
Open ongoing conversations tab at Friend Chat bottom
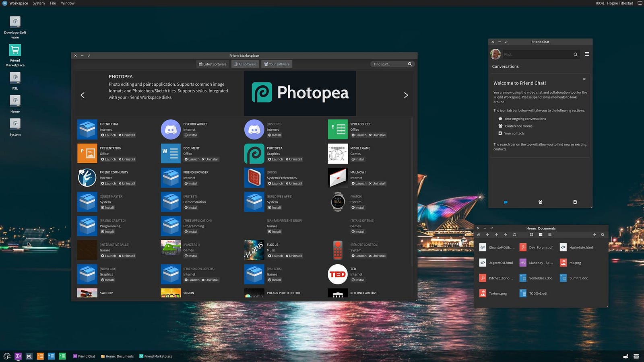click(x=506, y=202)
